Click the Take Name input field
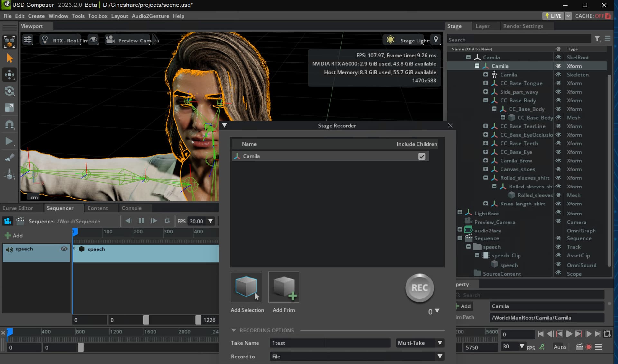Screen dimensions: 618x364 point(330,343)
